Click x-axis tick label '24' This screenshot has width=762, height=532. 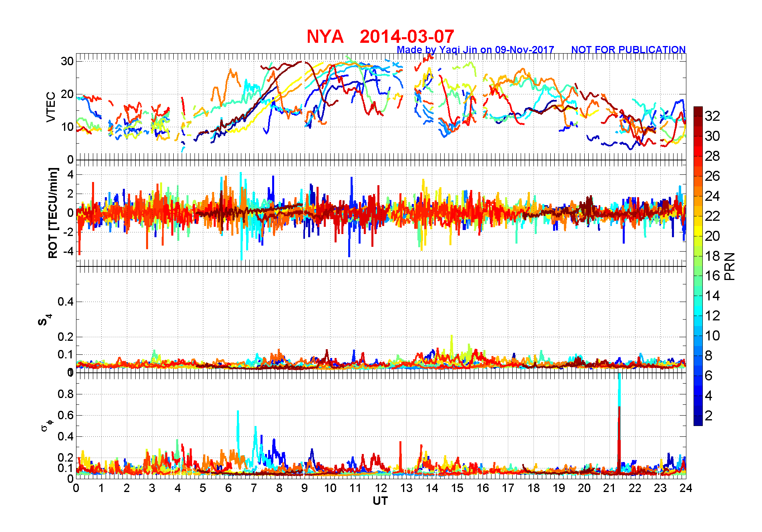pyautogui.click(x=686, y=488)
